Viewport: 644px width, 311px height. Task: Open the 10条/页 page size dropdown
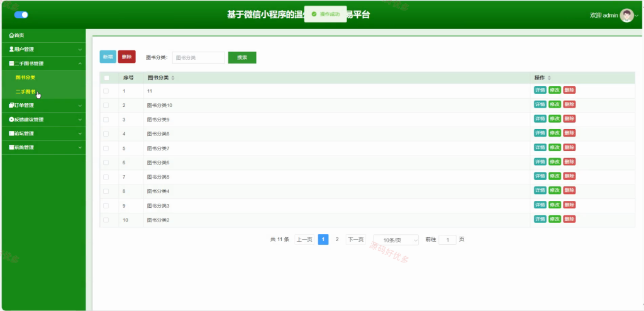[x=396, y=240]
